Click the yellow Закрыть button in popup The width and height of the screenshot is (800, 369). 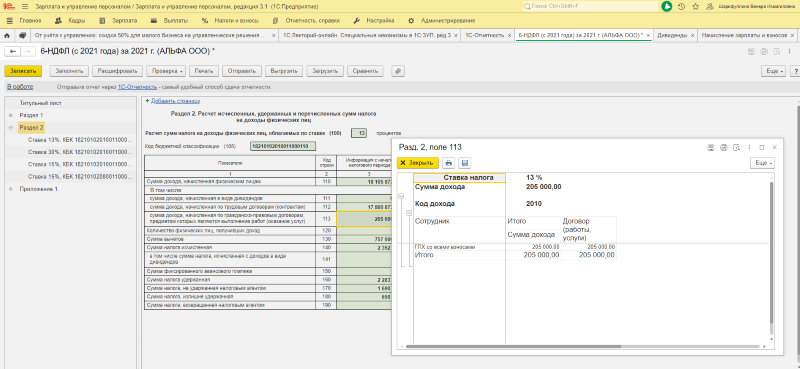[418, 163]
